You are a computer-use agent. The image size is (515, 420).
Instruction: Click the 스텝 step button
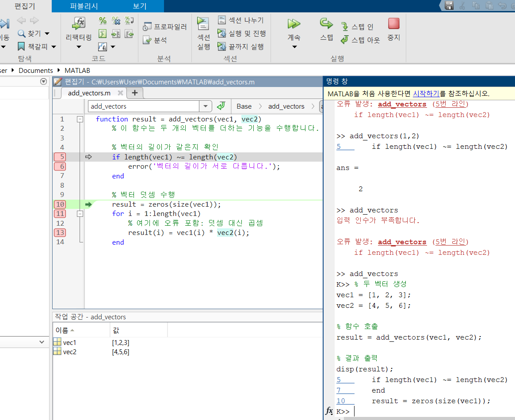[x=327, y=29]
